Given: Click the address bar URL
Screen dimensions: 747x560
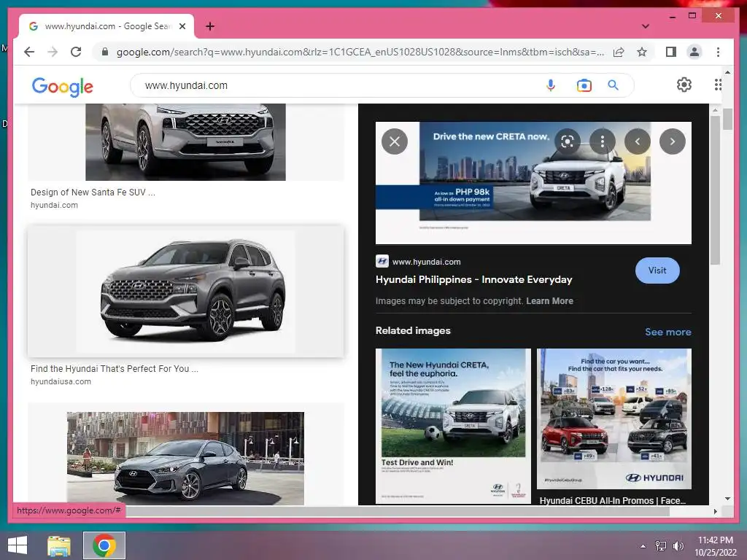Looking at the screenshot, I should (x=360, y=52).
